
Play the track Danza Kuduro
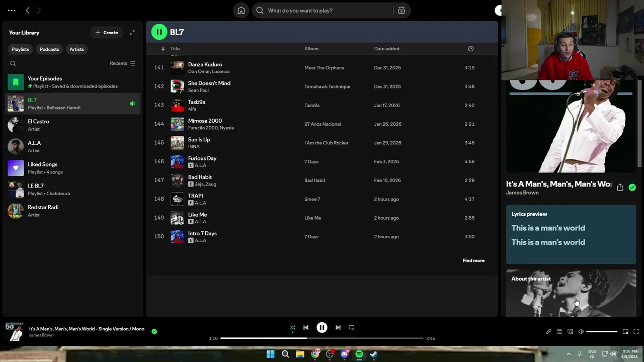pyautogui.click(x=205, y=64)
